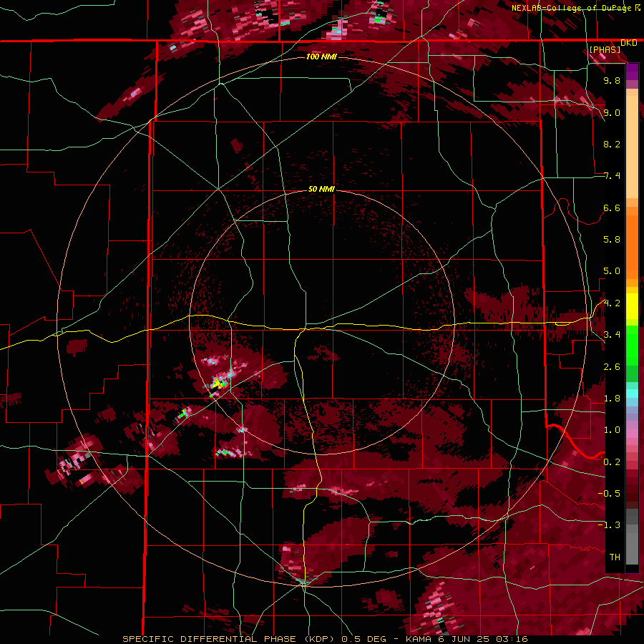Click the 9.0 value on color scale
644x644 pixels.
coord(612,113)
